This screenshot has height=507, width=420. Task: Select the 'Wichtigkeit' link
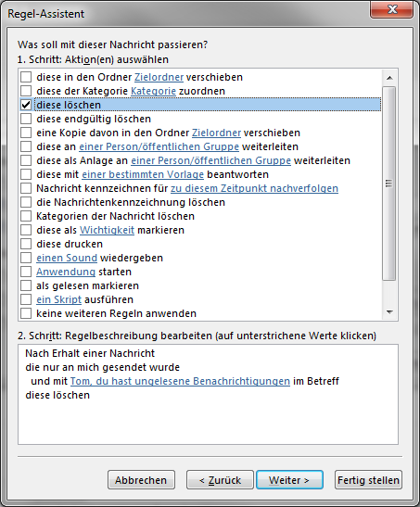tap(107, 230)
